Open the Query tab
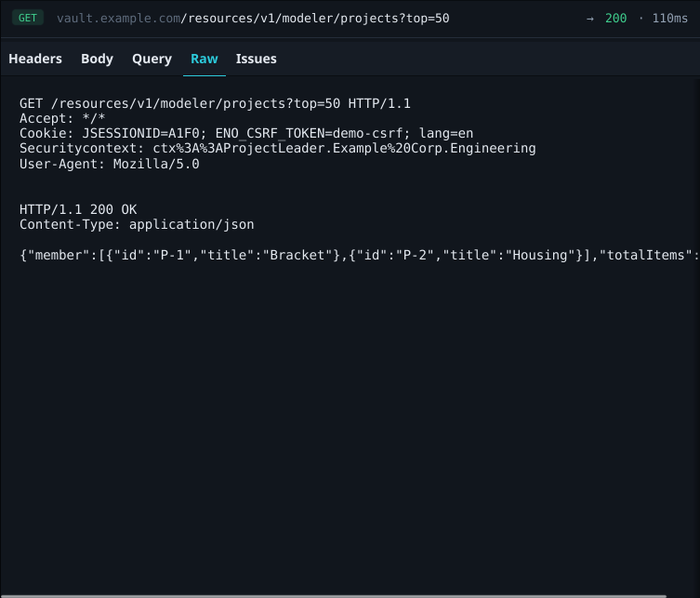 tap(152, 59)
